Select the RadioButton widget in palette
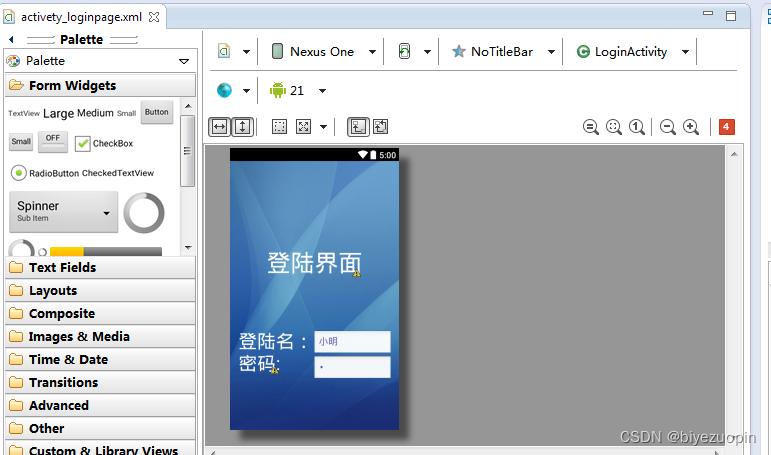The height and width of the screenshot is (455, 771). [x=45, y=173]
